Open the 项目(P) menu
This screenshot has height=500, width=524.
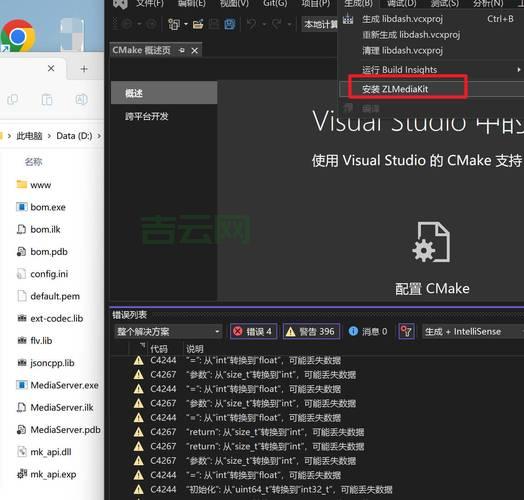tap(315, 4)
